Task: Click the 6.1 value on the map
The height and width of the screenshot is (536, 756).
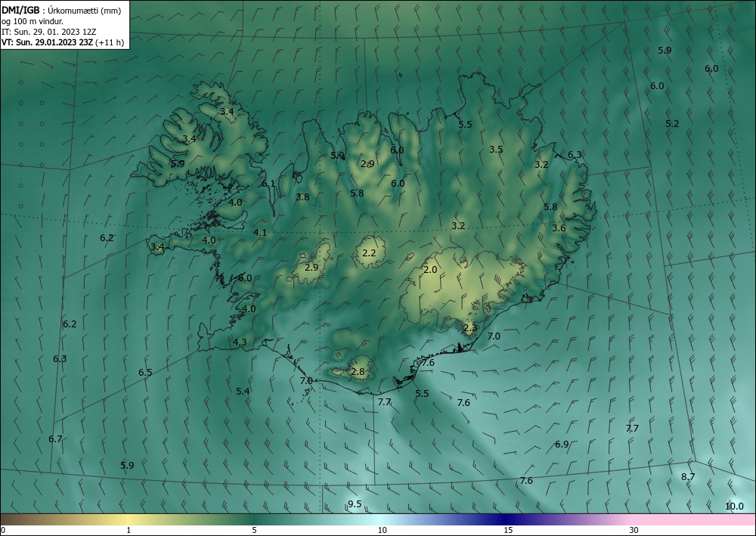Action: click(268, 184)
